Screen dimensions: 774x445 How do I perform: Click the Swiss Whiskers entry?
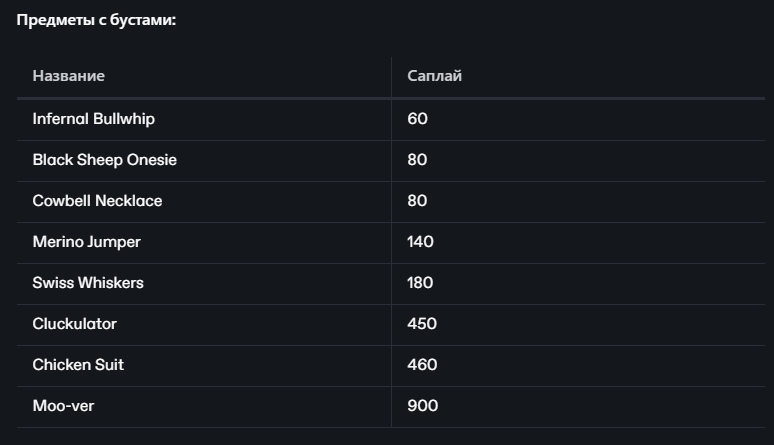pyautogui.click(x=88, y=283)
